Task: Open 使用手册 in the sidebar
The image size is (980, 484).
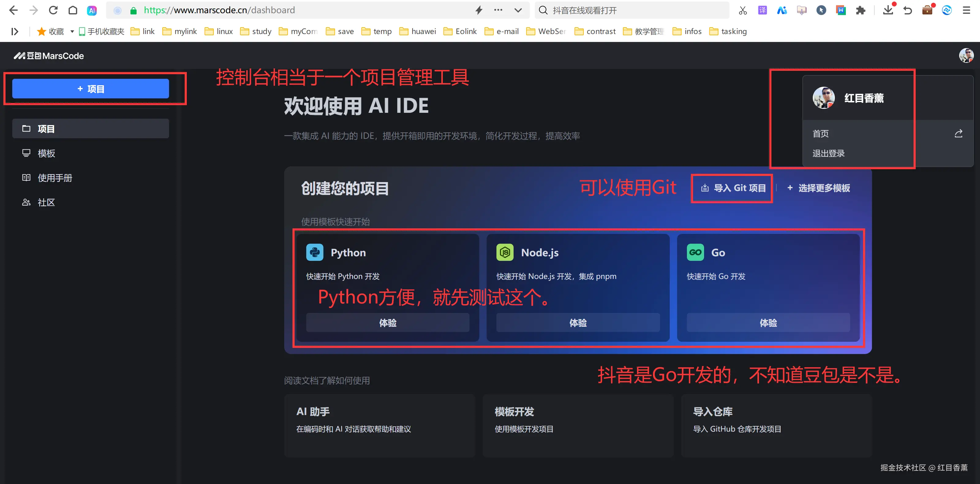Action: pos(55,178)
